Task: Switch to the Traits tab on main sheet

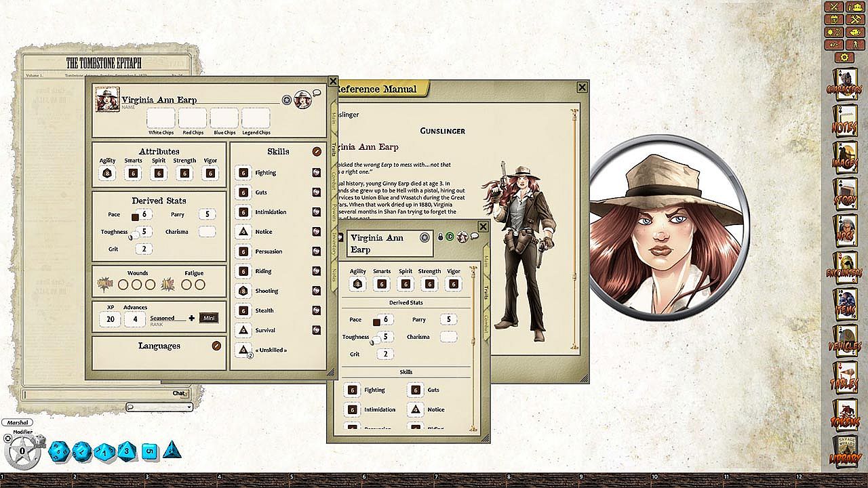Action: (x=334, y=150)
